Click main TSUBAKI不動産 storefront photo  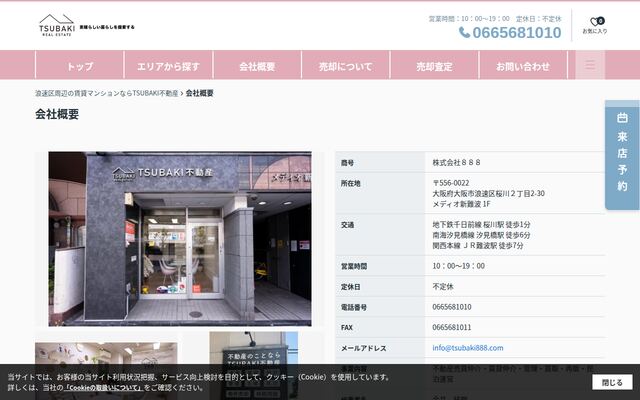[x=180, y=239]
